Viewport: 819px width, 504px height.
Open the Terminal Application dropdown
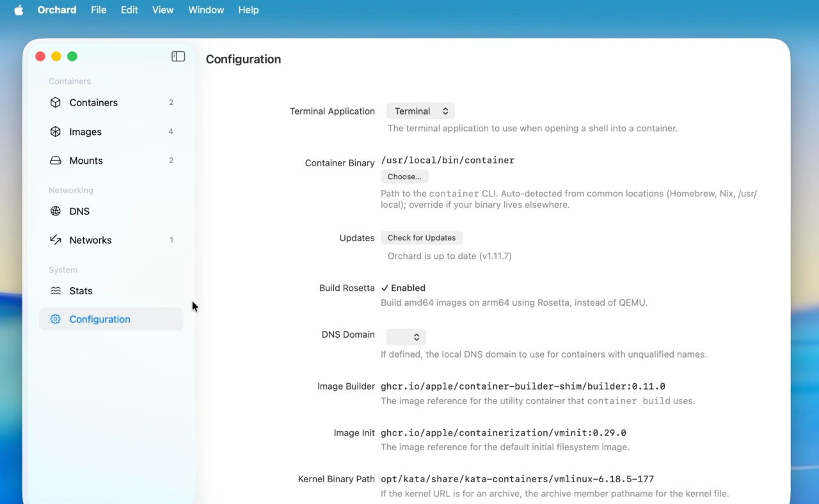420,111
